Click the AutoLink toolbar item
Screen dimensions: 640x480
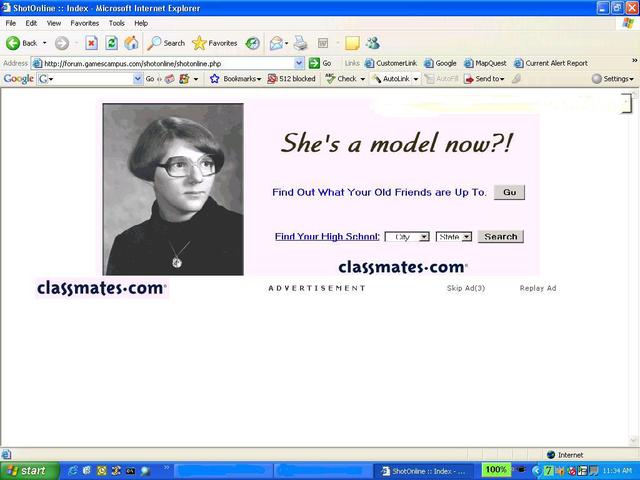[x=391, y=79]
